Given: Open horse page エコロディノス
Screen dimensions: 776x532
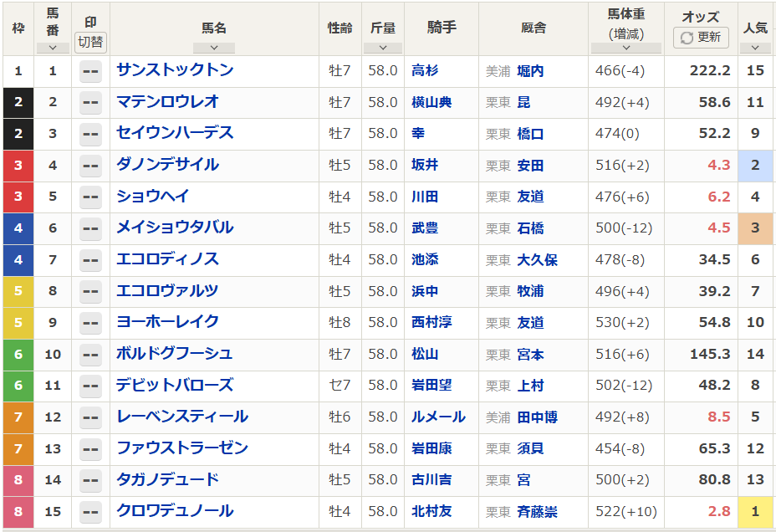Looking at the screenshot, I should [x=167, y=258].
